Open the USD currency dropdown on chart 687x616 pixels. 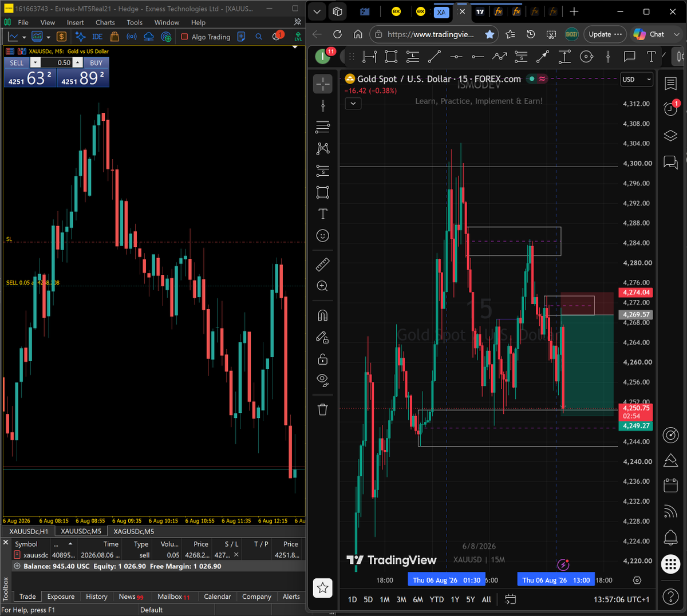pyautogui.click(x=637, y=80)
